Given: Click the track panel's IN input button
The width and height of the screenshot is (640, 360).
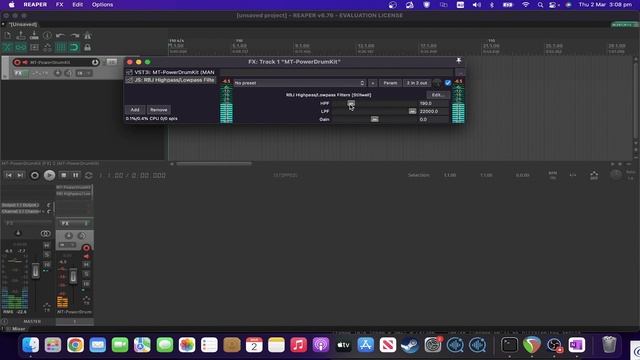Looking at the screenshot, I should [x=84, y=73].
